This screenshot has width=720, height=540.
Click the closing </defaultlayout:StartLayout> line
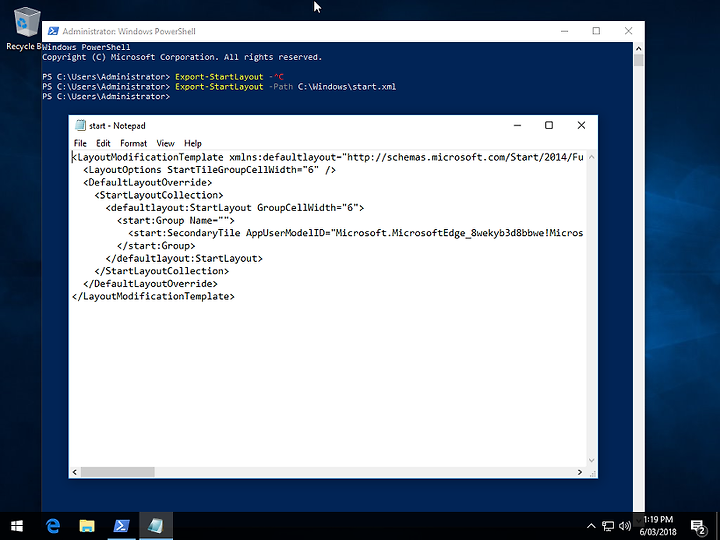[184, 259]
